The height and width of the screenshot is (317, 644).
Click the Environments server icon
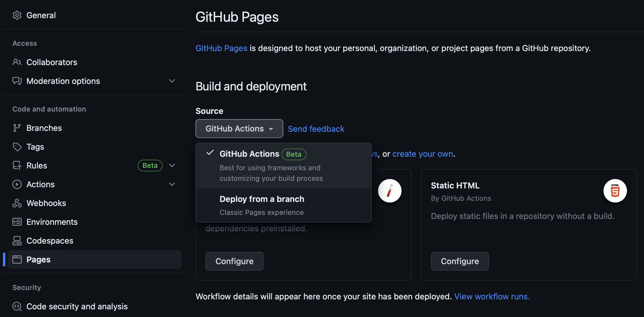[x=17, y=222]
